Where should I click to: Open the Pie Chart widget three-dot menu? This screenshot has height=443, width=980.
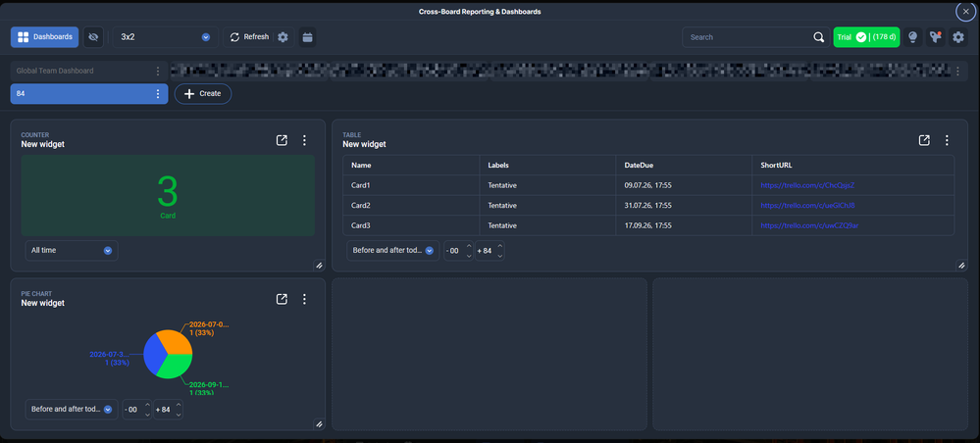click(304, 299)
